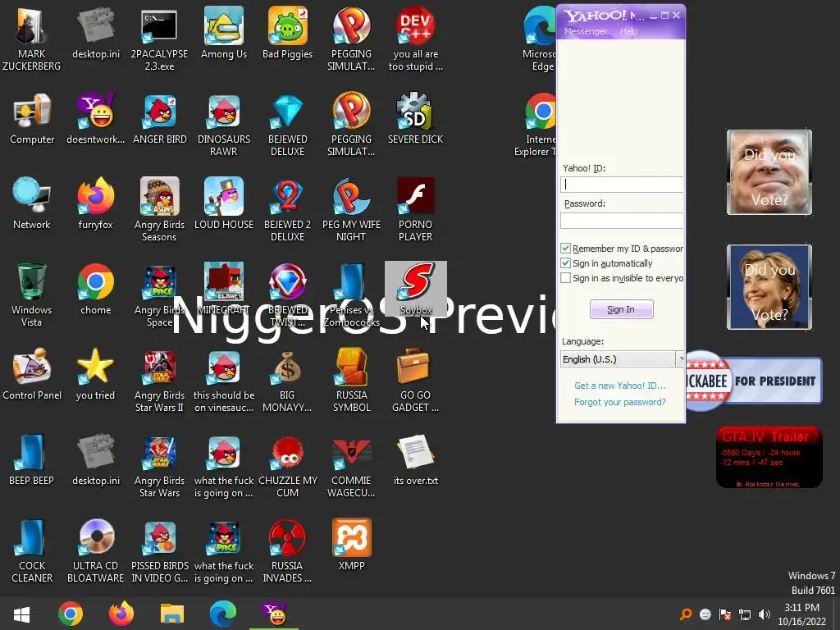840x630 pixels.
Task: Open the GO GO GADGET briefcase icon
Action: (x=416, y=381)
